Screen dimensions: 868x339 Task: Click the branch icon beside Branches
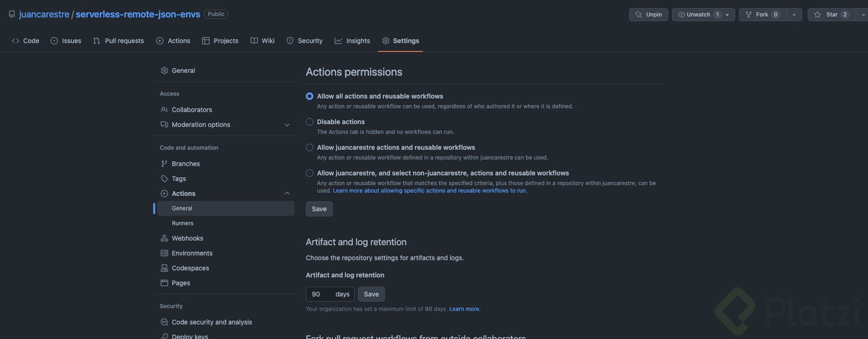click(x=164, y=164)
